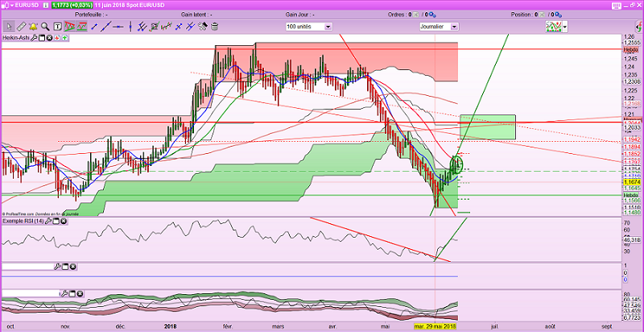Remove Heikin-Ashi with its X icon
The width and height of the screenshot is (644, 332).
(x=49, y=38)
